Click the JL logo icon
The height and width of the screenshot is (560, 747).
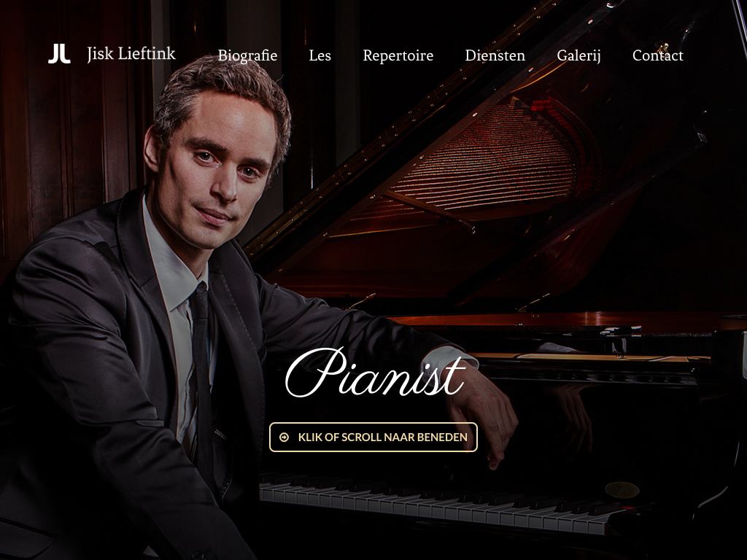pos(59,54)
